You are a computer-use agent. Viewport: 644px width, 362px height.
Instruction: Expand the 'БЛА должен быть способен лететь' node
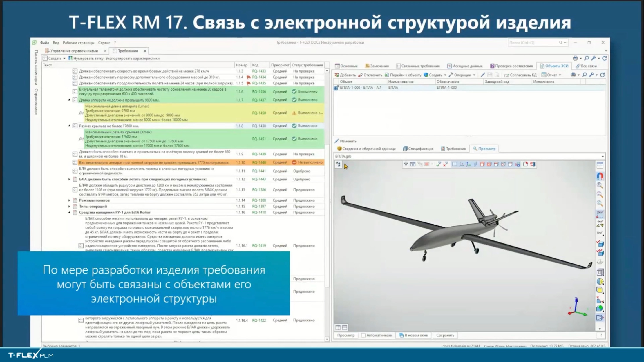69,179
